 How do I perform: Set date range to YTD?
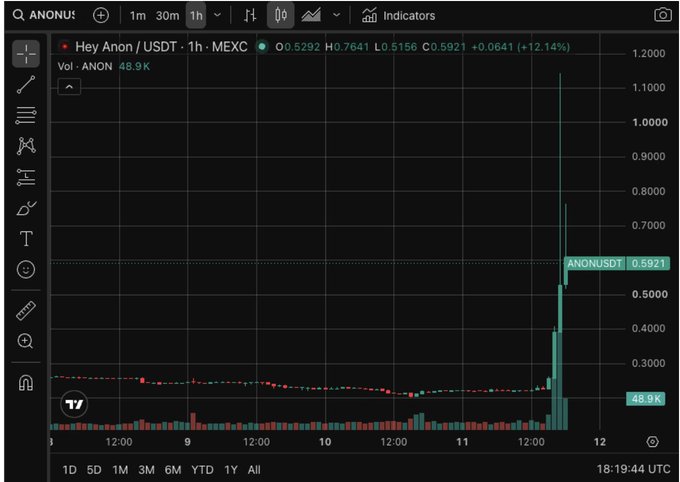click(203, 469)
